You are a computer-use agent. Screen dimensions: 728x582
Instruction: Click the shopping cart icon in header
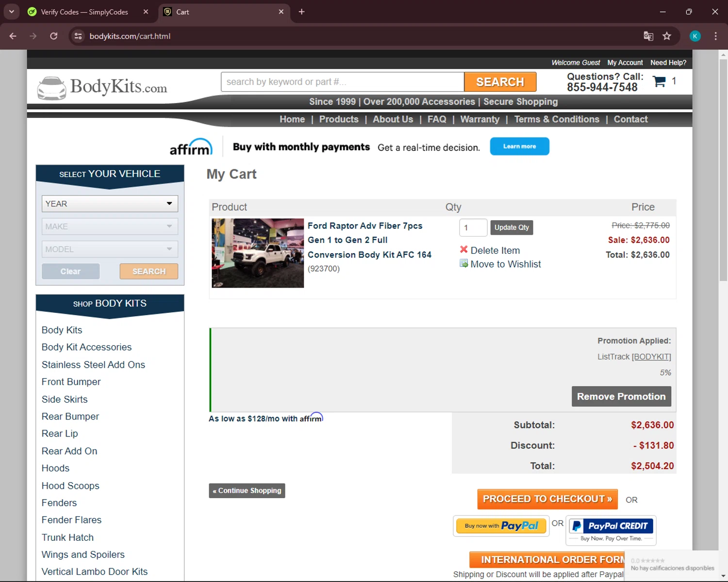coord(659,81)
